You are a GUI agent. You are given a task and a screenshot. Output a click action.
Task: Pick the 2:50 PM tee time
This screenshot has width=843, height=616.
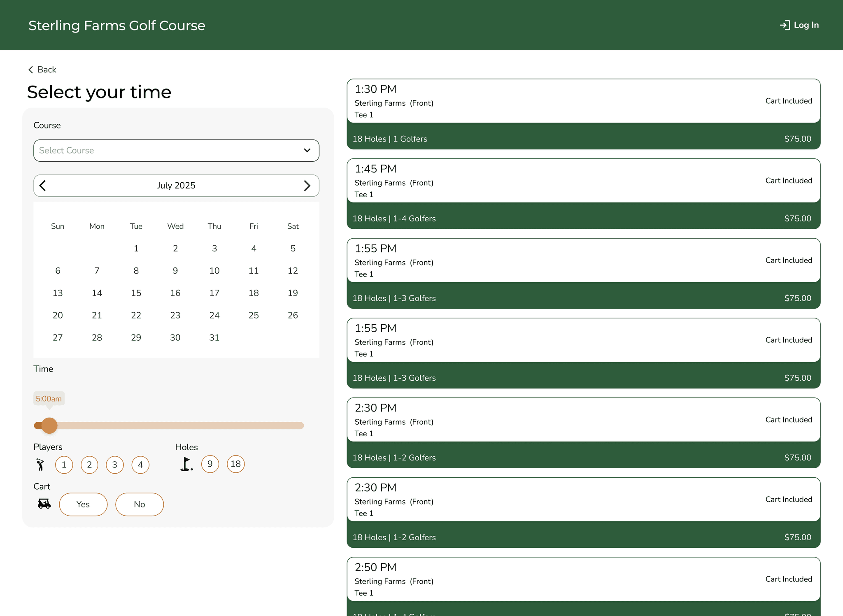pyautogui.click(x=583, y=586)
